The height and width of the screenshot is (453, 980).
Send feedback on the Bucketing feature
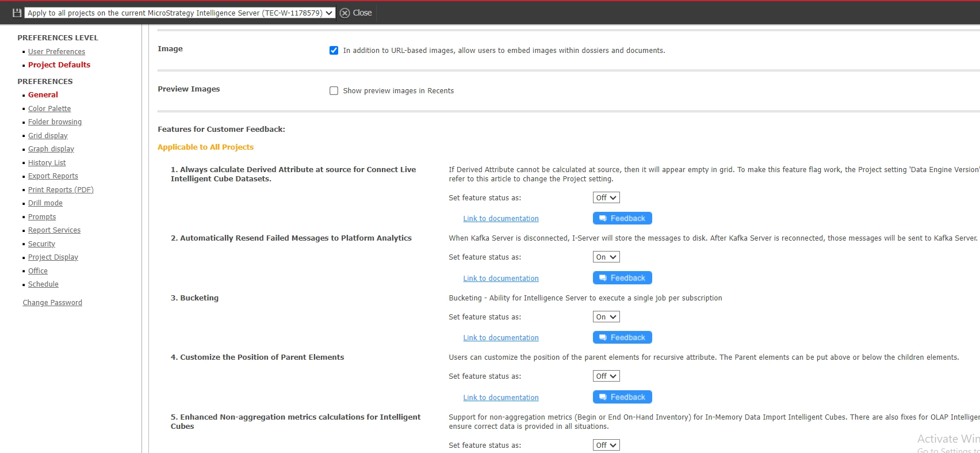(622, 338)
